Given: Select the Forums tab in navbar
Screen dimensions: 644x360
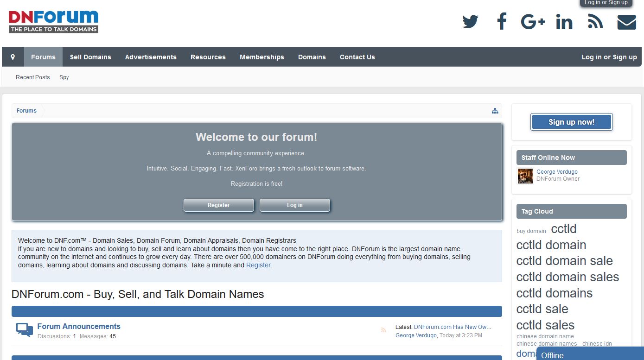Looking at the screenshot, I should tap(43, 57).
